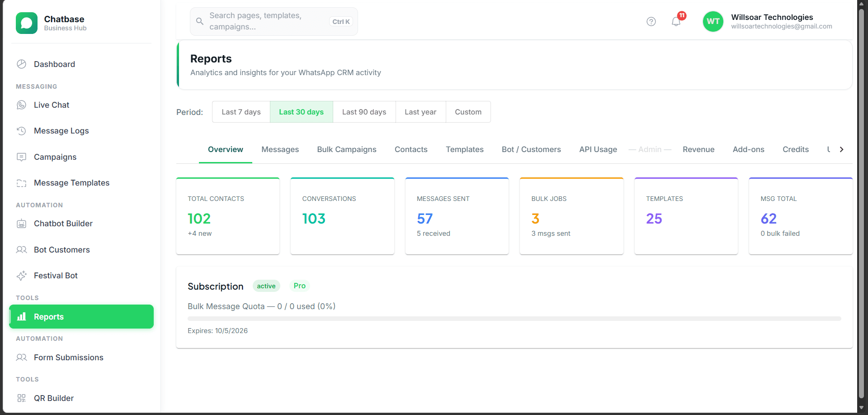Image resolution: width=868 pixels, height=415 pixels.
Task: Click the Pro subscription badge
Action: tap(299, 286)
